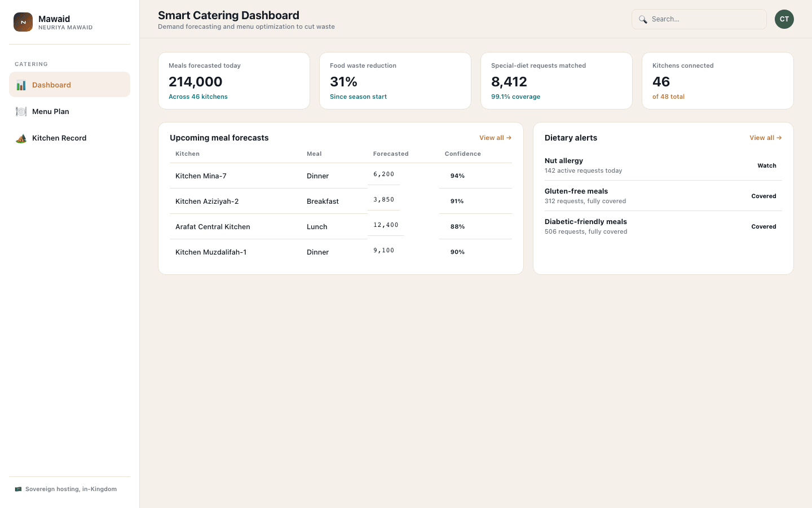Open the CT user avatar
Viewport: 812px width, 508px height.
(784, 19)
